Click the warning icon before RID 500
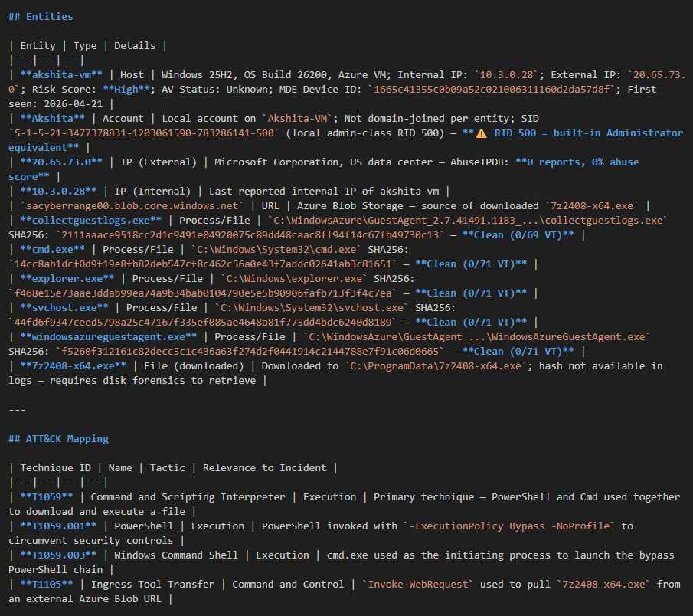Screen dimensions: 693x616 pyautogui.click(x=482, y=133)
